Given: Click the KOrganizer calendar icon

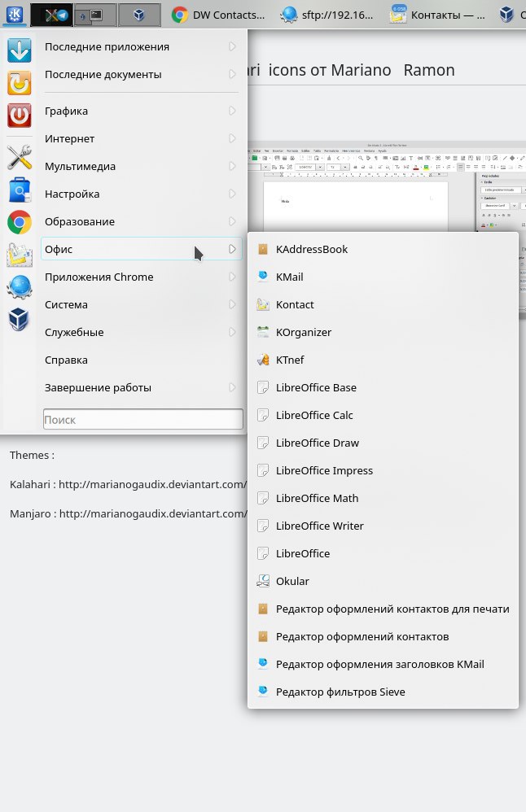Looking at the screenshot, I should [x=263, y=332].
